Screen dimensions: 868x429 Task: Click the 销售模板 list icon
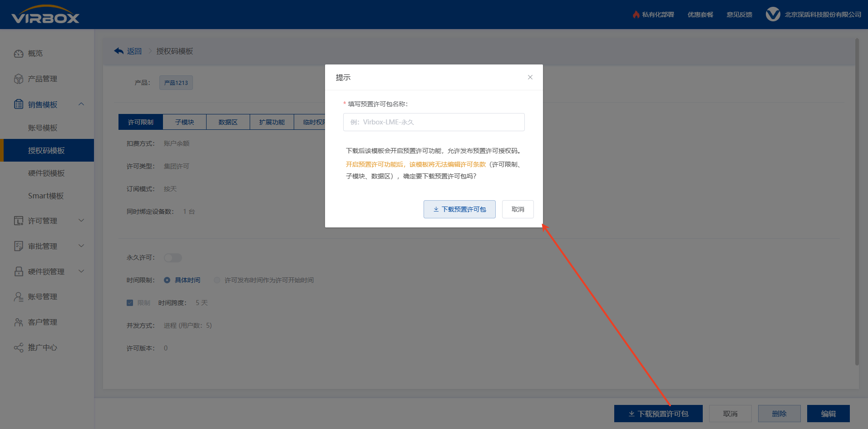pyautogui.click(x=19, y=104)
